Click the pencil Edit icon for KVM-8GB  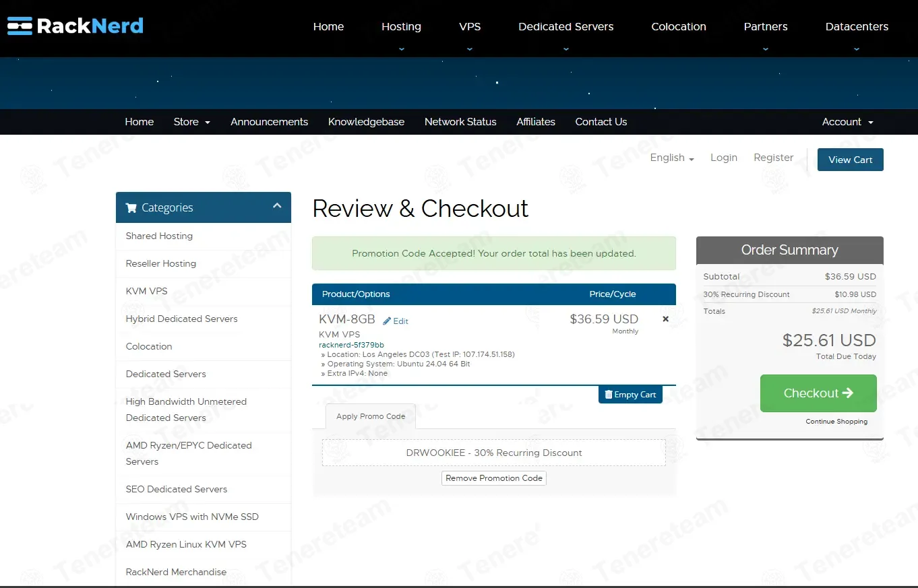click(x=396, y=321)
